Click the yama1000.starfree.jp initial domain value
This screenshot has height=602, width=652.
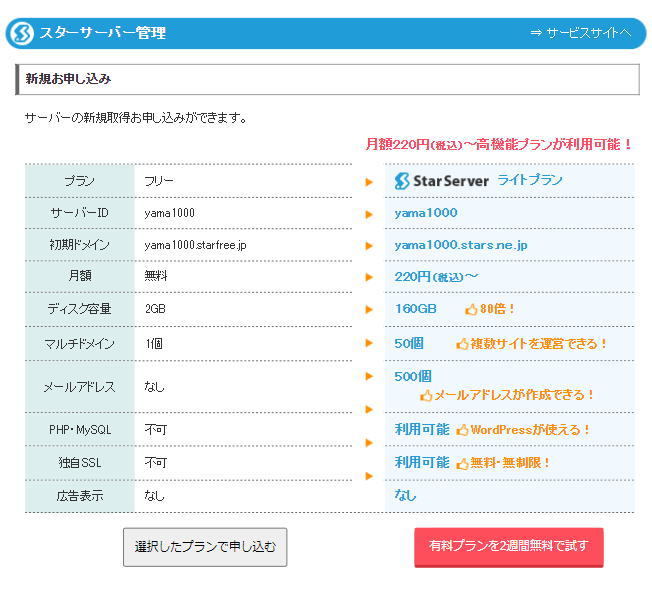click(195, 245)
